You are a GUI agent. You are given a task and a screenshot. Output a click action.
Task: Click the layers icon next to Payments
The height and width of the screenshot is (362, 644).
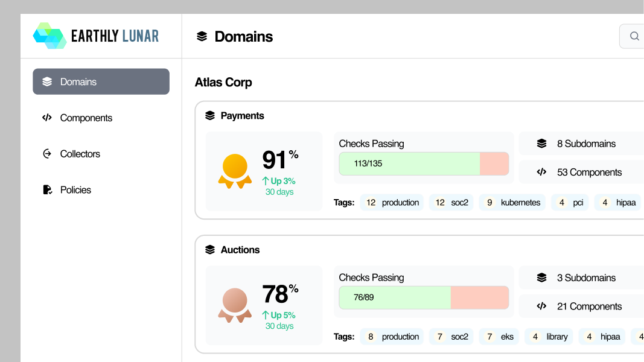(x=210, y=116)
